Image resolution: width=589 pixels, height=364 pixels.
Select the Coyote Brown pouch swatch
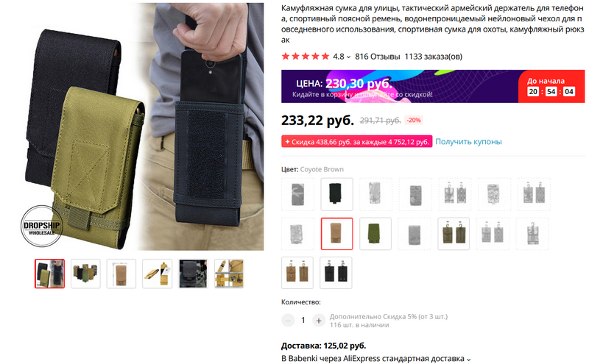point(336,233)
